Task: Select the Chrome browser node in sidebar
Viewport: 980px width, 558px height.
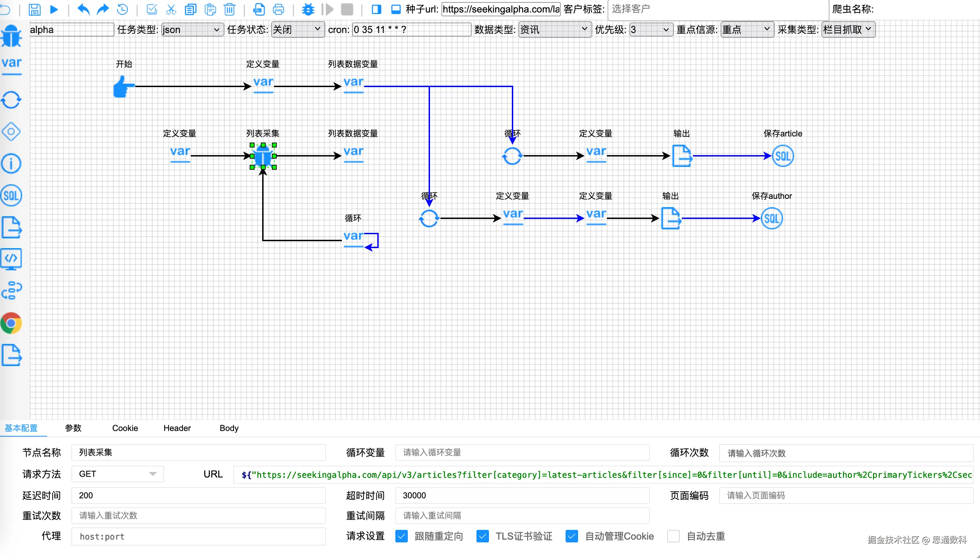Action: (11, 323)
